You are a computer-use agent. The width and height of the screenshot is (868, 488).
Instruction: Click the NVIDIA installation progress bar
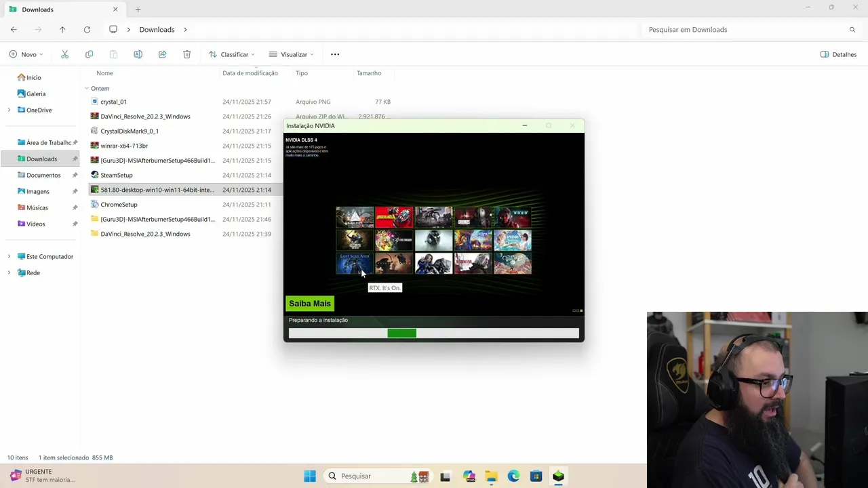[434, 333]
